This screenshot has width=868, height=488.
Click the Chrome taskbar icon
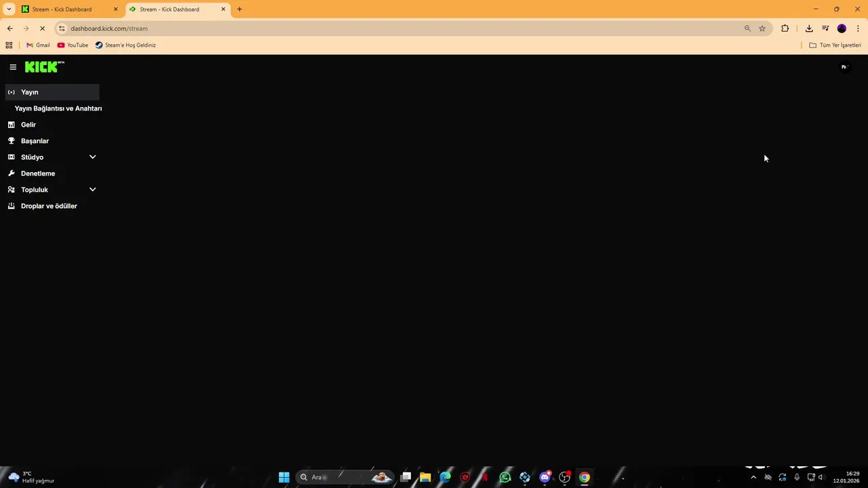pyautogui.click(x=585, y=477)
